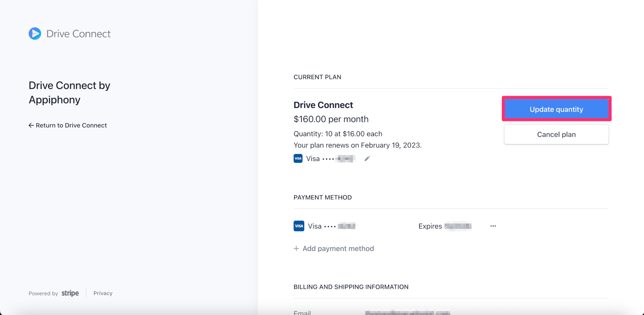
Task: Open the three-dot menu for Visa card
Action: click(493, 226)
